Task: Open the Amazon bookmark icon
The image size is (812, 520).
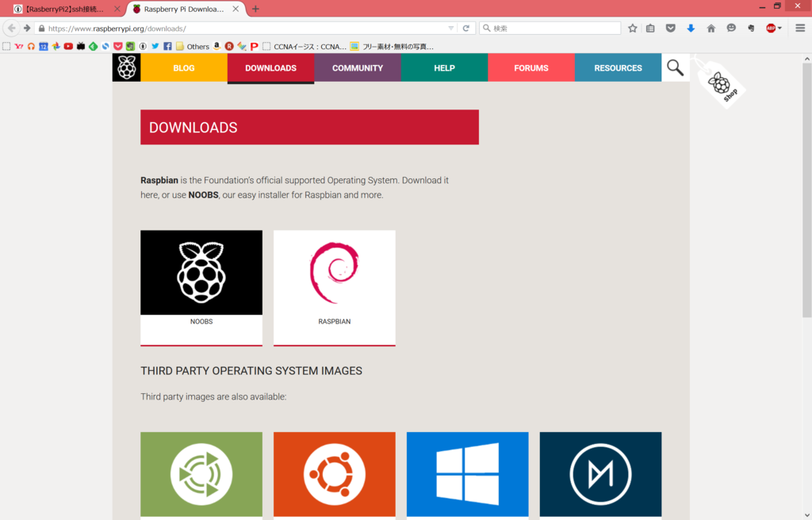Action: coord(217,46)
